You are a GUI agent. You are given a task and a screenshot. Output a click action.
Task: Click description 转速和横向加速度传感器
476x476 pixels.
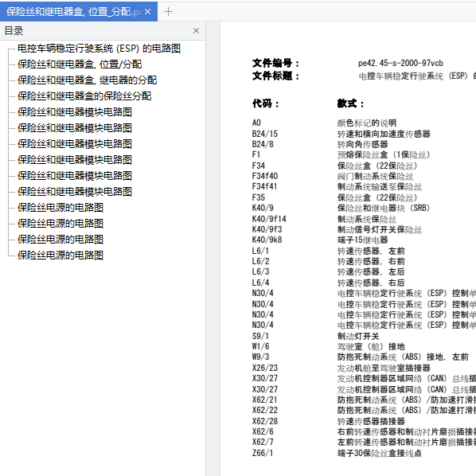point(384,134)
